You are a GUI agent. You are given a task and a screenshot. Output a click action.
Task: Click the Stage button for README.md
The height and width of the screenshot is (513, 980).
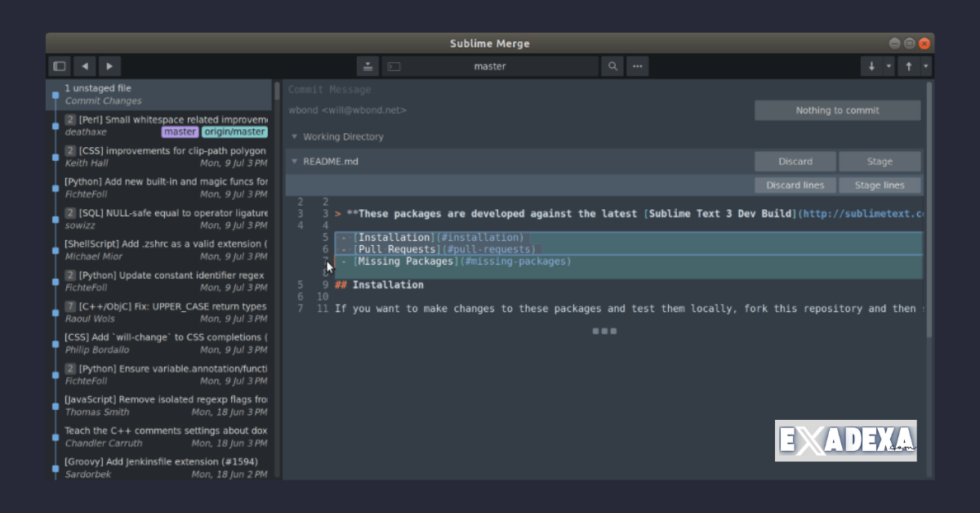(x=880, y=161)
